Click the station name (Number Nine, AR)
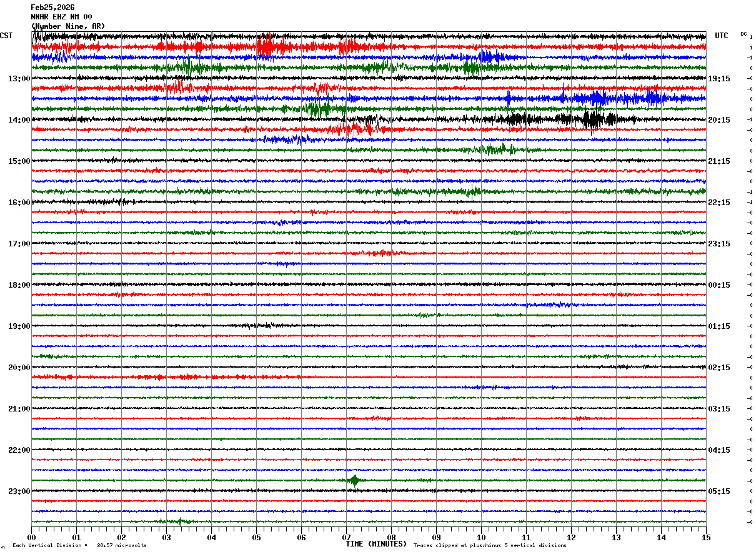Viewport: 756px width, 554px height. click(68, 26)
